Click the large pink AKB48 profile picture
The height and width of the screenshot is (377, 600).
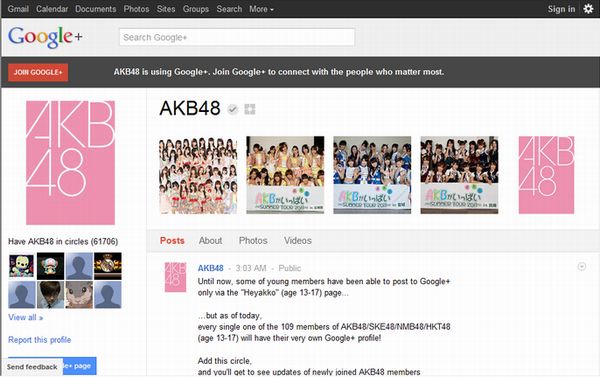[x=70, y=162]
